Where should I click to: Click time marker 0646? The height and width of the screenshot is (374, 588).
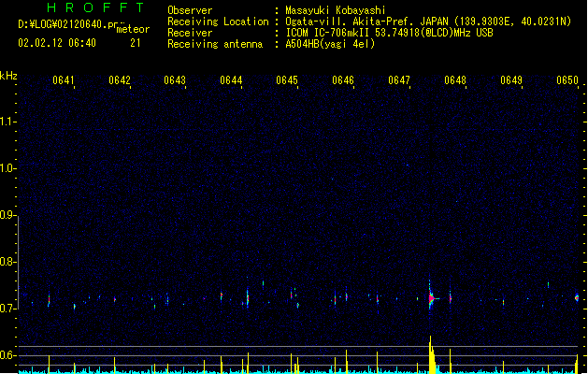click(343, 80)
